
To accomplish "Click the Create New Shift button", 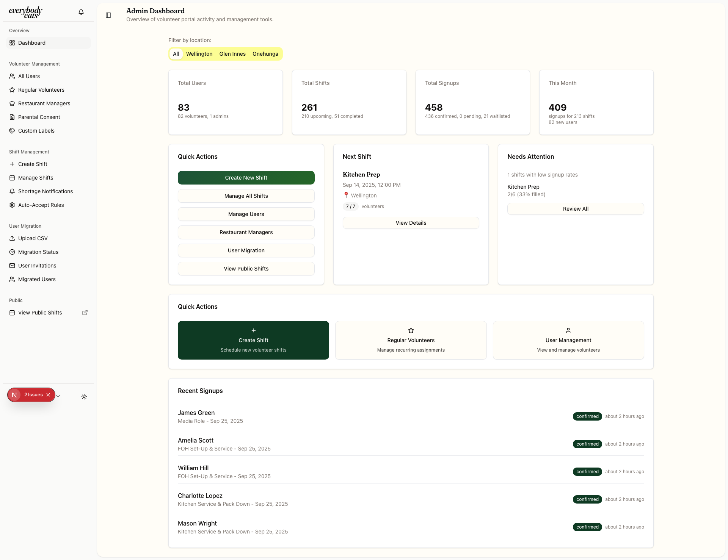I will [x=246, y=177].
